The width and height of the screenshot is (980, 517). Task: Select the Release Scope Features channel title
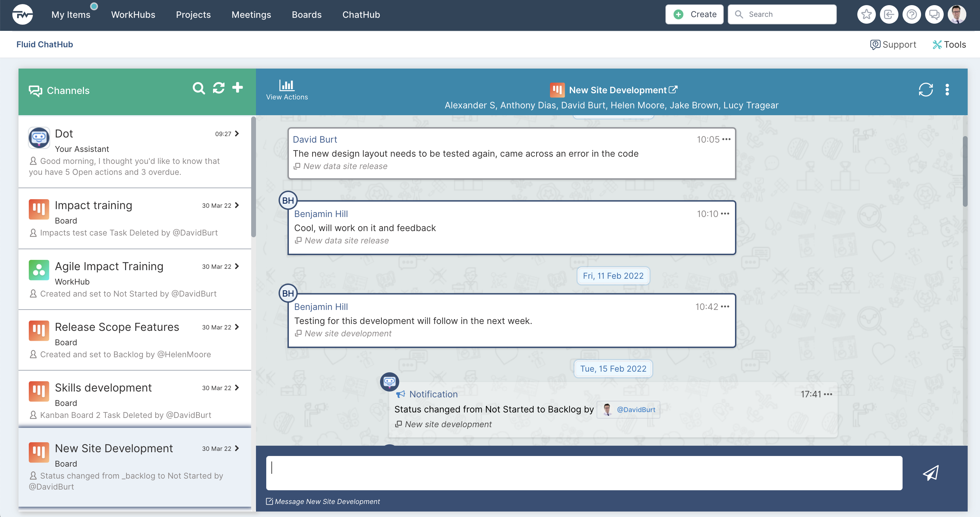[x=117, y=327]
